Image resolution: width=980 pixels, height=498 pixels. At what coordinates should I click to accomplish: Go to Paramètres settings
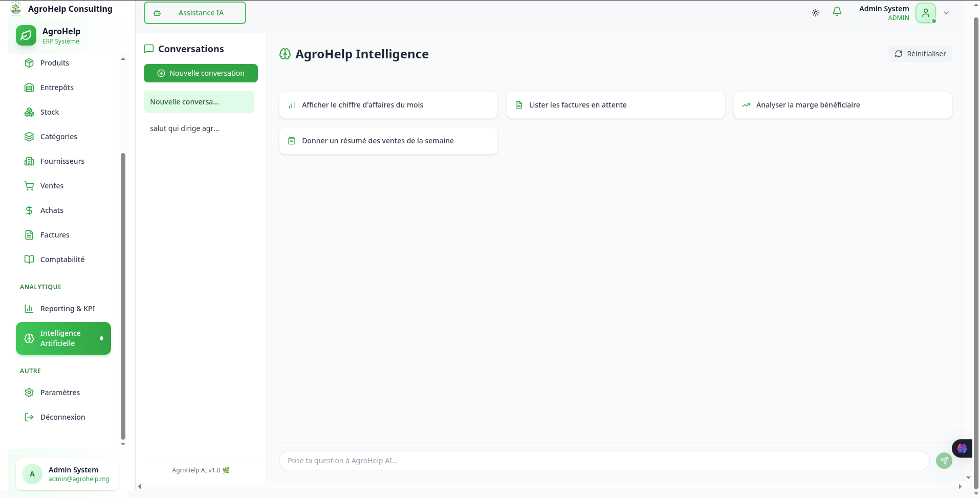pos(60,393)
